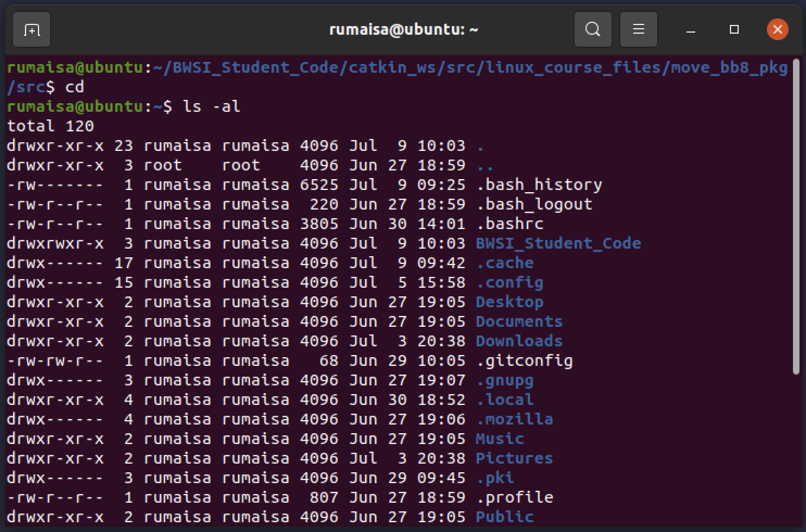The width and height of the screenshot is (806, 532).
Task: Click the .bash_history file name
Action: (x=539, y=185)
